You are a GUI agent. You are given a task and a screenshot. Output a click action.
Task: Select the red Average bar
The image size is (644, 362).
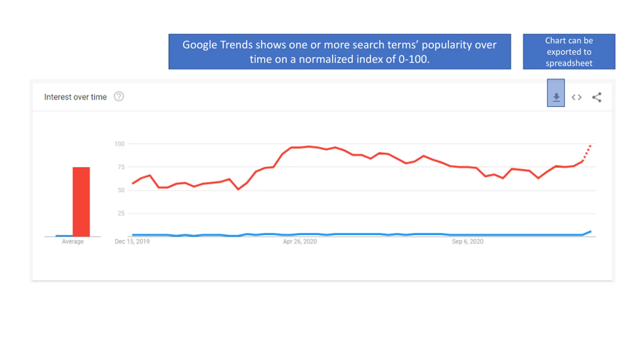point(81,202)
